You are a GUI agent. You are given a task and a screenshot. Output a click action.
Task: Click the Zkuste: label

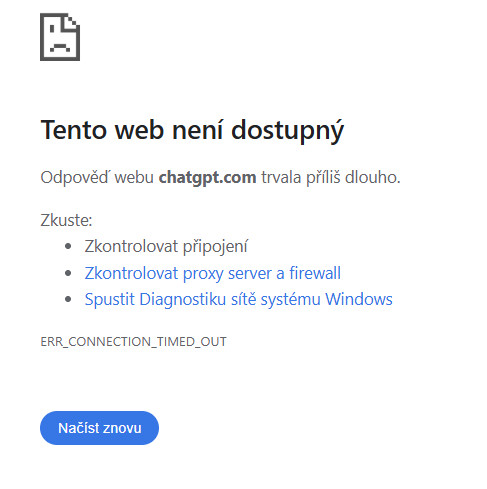(66, 220)
